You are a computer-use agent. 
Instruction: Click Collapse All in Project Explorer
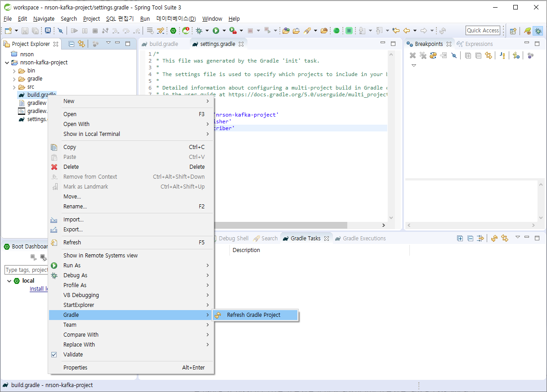[x=71, y=44]
